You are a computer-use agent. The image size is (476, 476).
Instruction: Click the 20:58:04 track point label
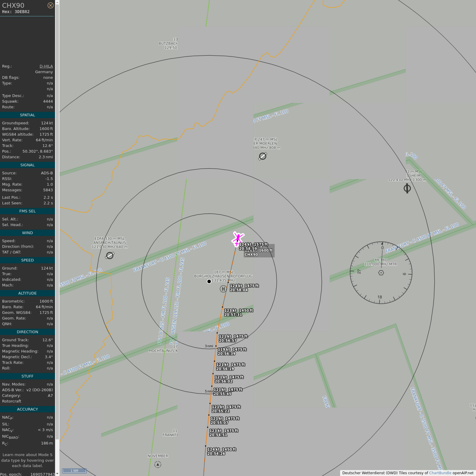[x=239, y=290]
